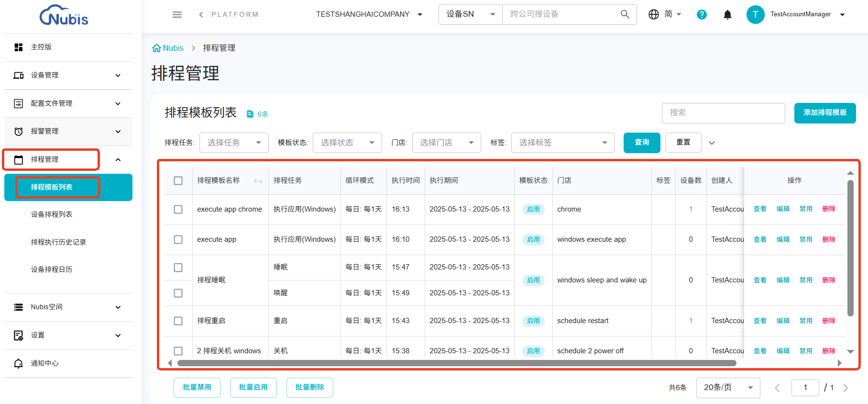The height and width of the screenshot is (404, 868).
Task: Click the table horizontal scrollbar thumb
Action: pyautogui.click(x=457, y=363)
